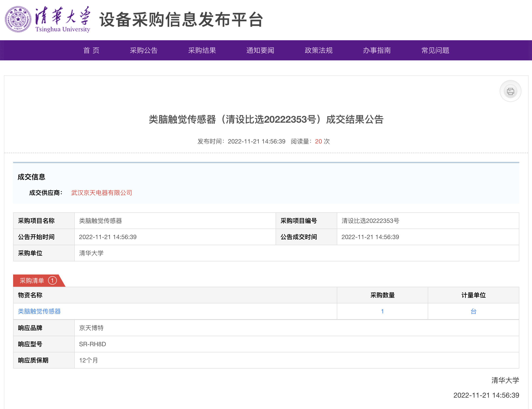
Task: Select the model value SR-RH8D
Action: click(x=92, y=344)
